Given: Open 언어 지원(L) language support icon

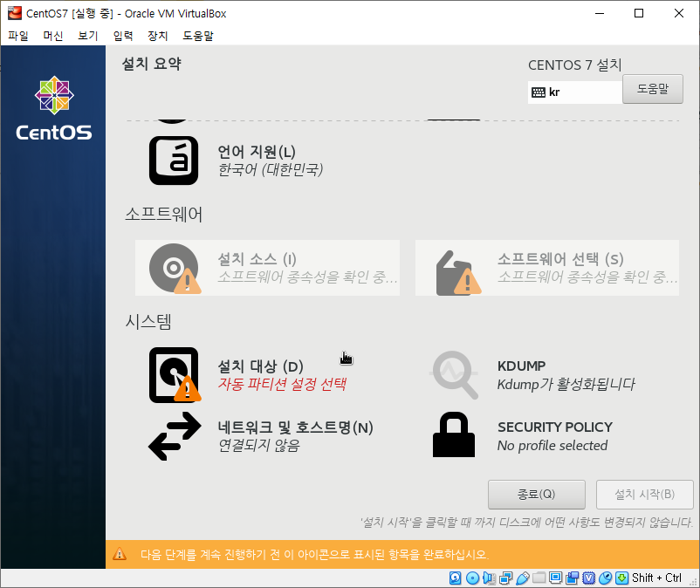Looking at the screenshot, I should pos(174,161).
